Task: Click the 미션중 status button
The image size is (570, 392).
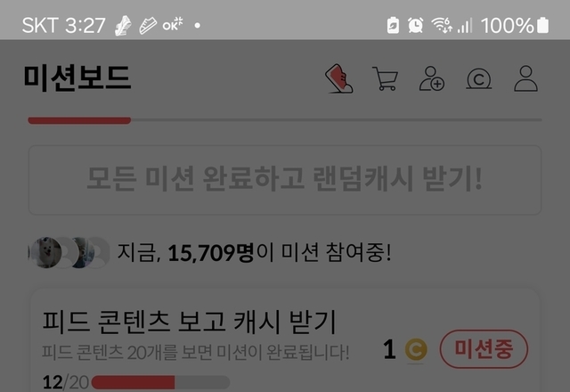Action: (x=484, y=349)
